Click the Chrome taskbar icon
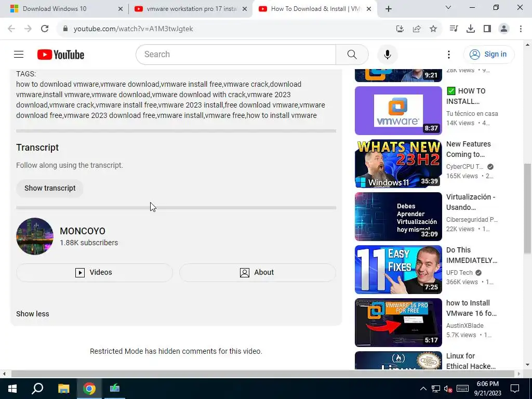This screenshot has height=399, width=532. pos(89,389)
